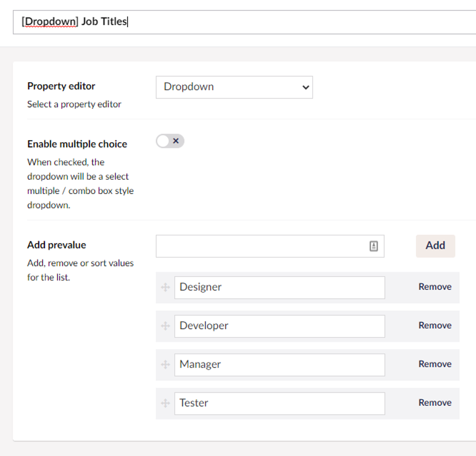The width and height of the screenshot is (476, 456).
Task: Click the "Add prevalue" heading label
Action: (57, 245)
